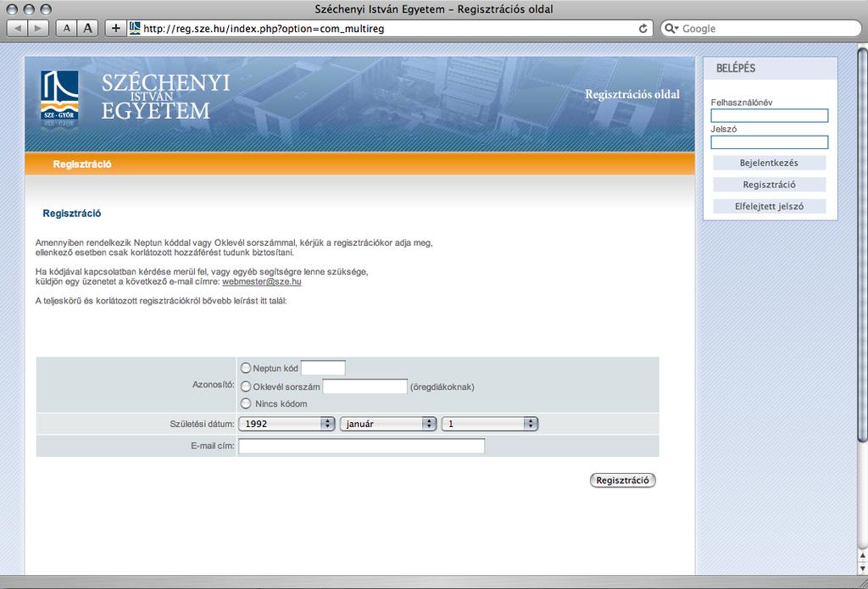The width and height of the screenshot is (868, 589).
Task: Reload the page with the refresh icon
Action: pos(643,29)
